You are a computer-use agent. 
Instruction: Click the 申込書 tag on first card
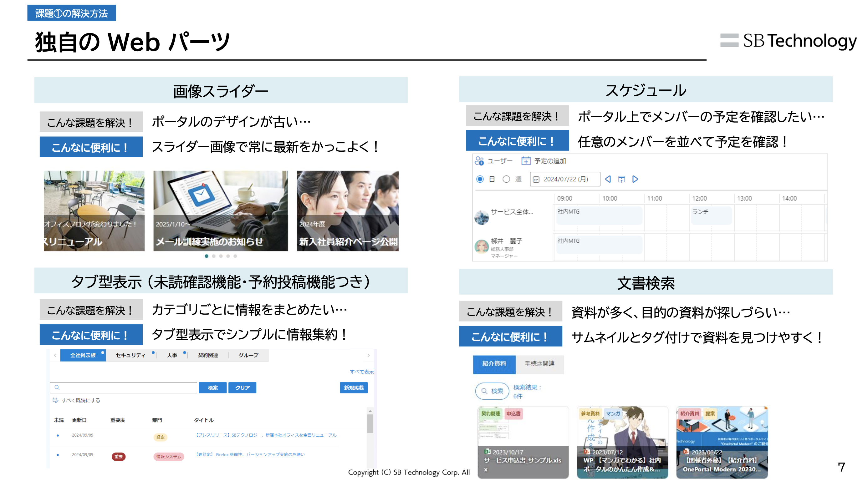(x=513, y=414)
